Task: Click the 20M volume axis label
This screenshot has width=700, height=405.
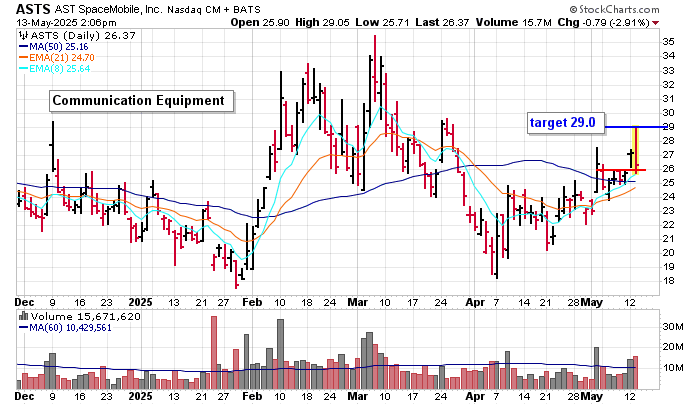Action: point(673,347)
